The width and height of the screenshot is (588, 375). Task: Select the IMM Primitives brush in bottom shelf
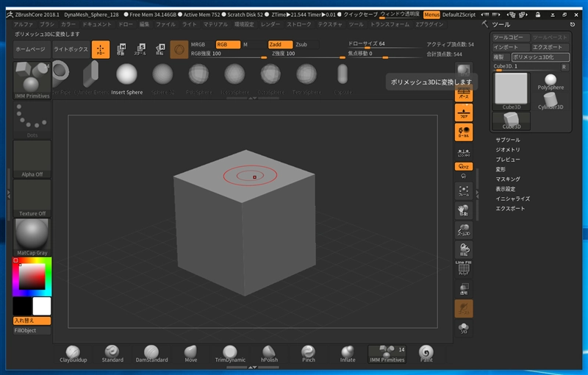click(387, 354)
